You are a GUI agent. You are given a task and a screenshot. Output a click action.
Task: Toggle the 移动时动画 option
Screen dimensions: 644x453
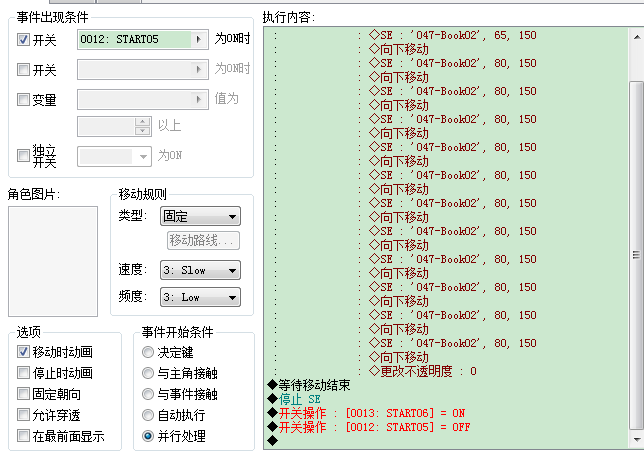(x=23, y=352)
